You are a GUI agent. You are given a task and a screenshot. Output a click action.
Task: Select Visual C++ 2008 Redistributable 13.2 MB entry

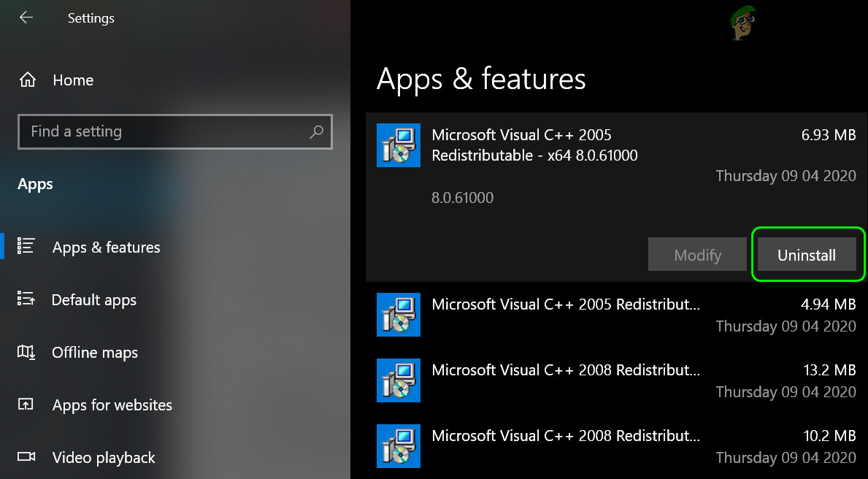[x=615, y=380]
